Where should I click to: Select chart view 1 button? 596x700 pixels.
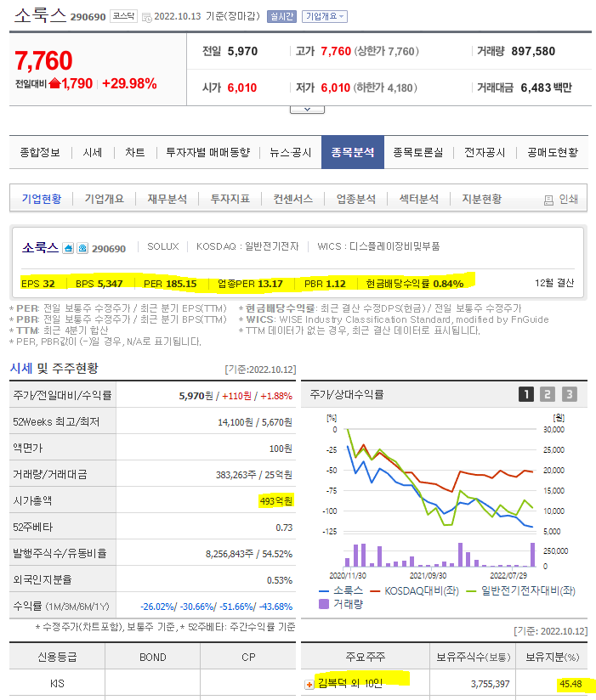point(525,394)
